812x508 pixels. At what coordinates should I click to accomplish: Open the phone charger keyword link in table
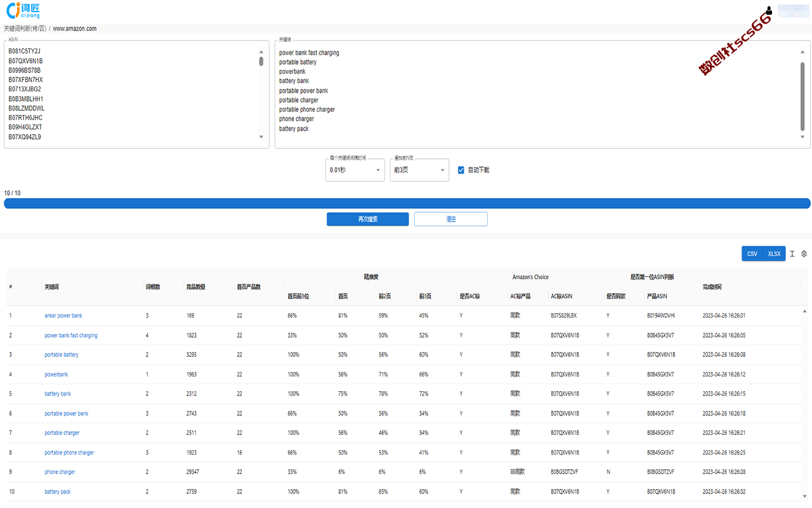[x=60, y=472]
